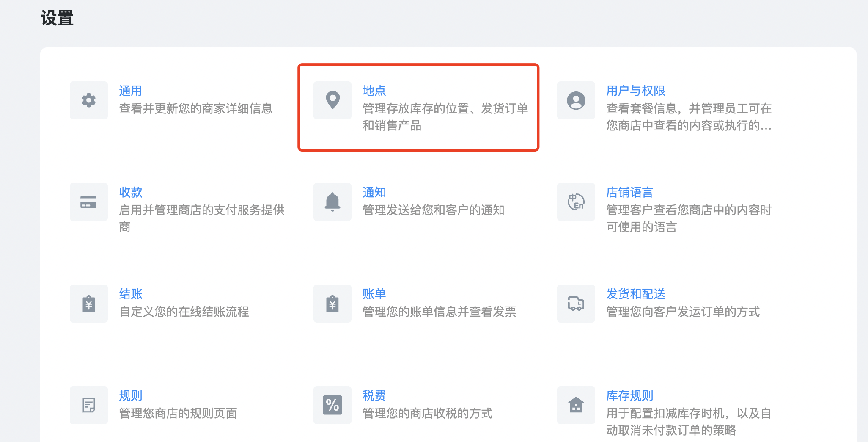Open 店铺语言 language settings
Viewport: 868px width, 442px height.
[x=629, y=192]
